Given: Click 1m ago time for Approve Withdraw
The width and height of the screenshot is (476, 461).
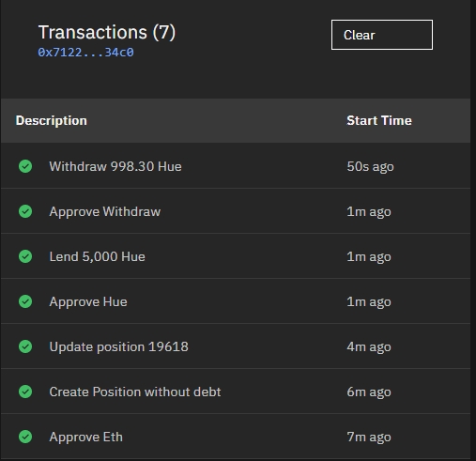Looking at the screenshot, I should (x=369, y=211).
